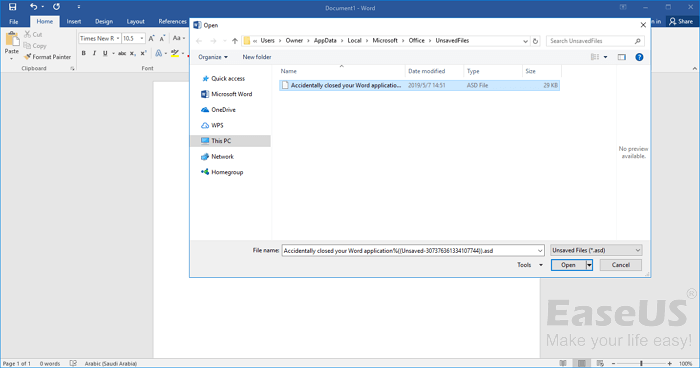This screenshot has width=700, height=368.
Task: Refresh the UnsavedFiles folder listing
Action: [x=535, y=41]
